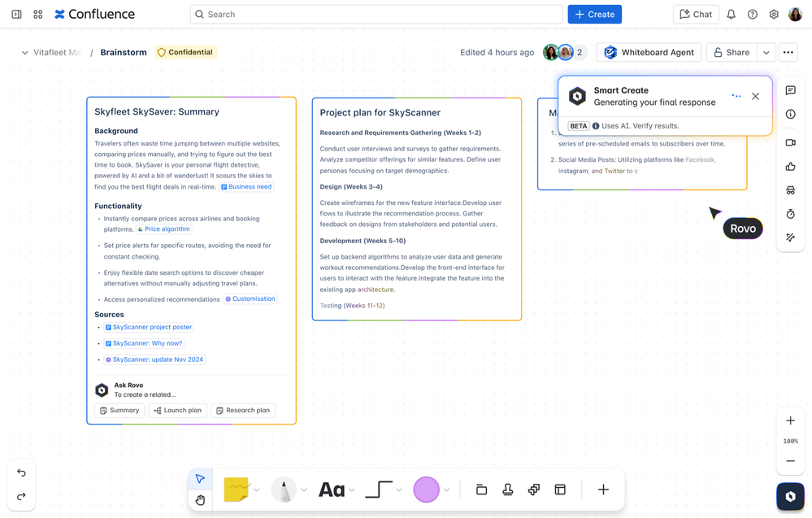
Task: Pick the hand pan tool
Action: [200, 500]
